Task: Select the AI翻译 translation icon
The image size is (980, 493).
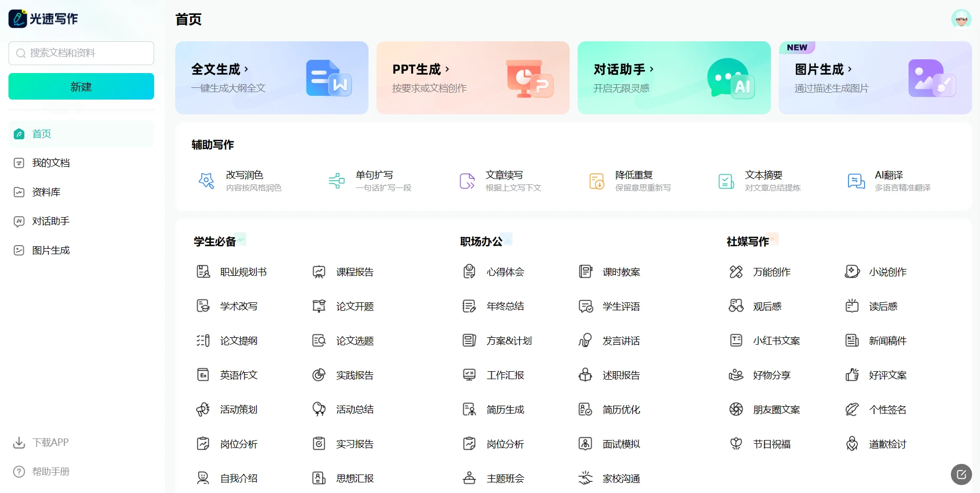Action: (x=856, y=181)
